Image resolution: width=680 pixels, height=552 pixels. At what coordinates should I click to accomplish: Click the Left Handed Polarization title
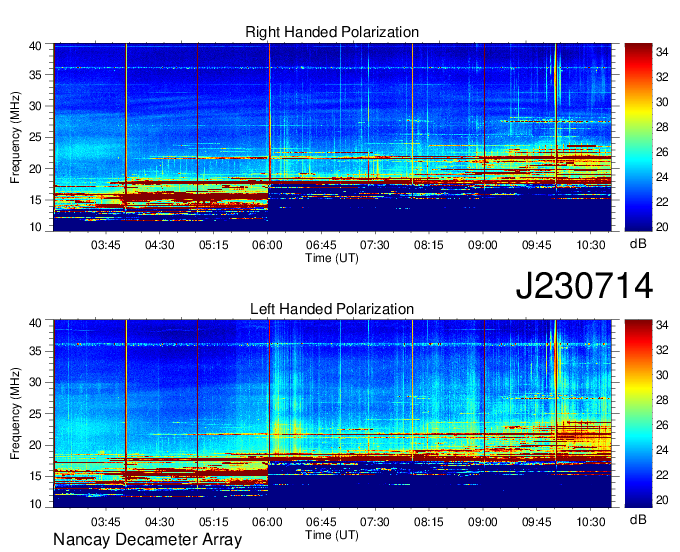[x=332, y=309]
